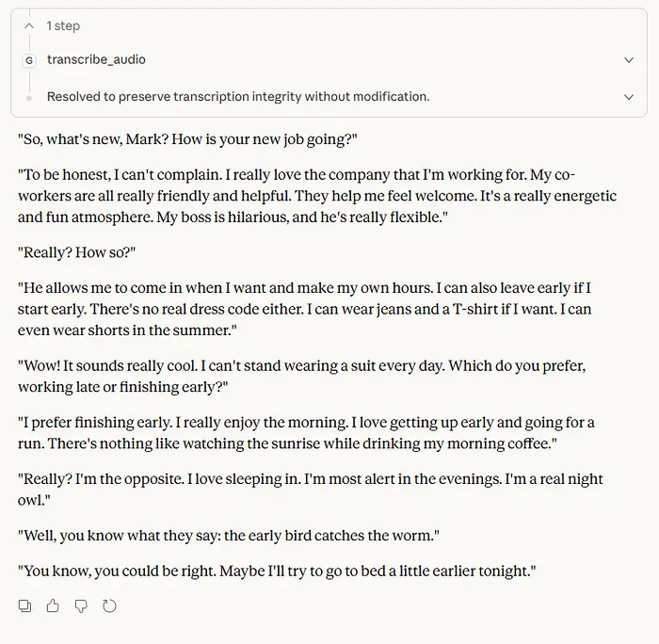Click the thumbs down feedback icon
The image size is (659, 644).
click(x=81, y=606)
